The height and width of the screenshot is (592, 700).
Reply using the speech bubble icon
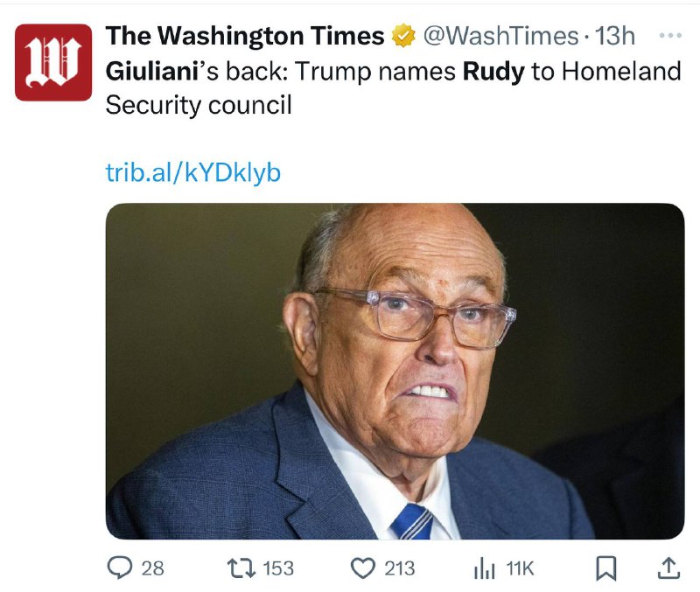(x=120, y=568)
